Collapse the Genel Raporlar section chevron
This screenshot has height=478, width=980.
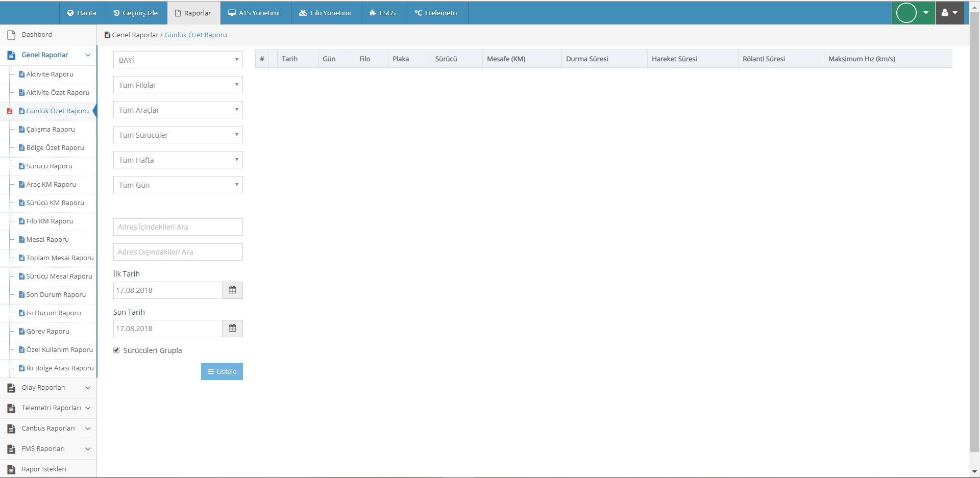(88, 55)
